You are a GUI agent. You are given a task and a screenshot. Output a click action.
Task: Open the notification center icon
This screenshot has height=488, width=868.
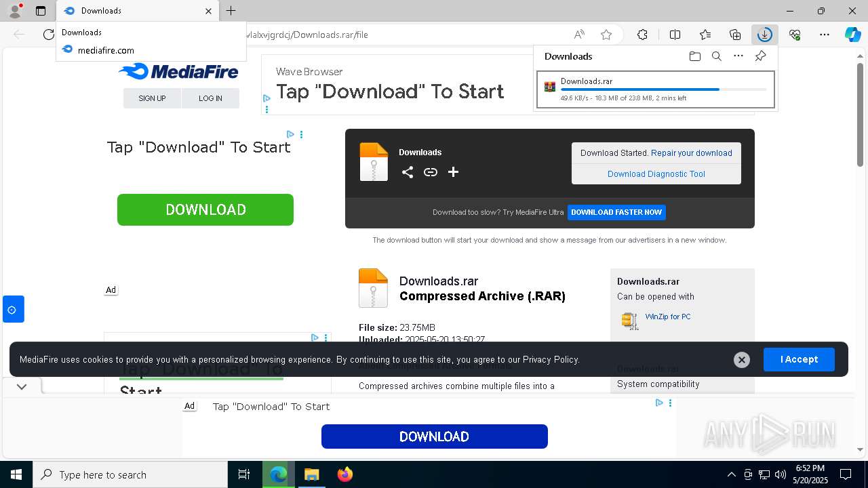pyautogui.click(x=846, y=474)
